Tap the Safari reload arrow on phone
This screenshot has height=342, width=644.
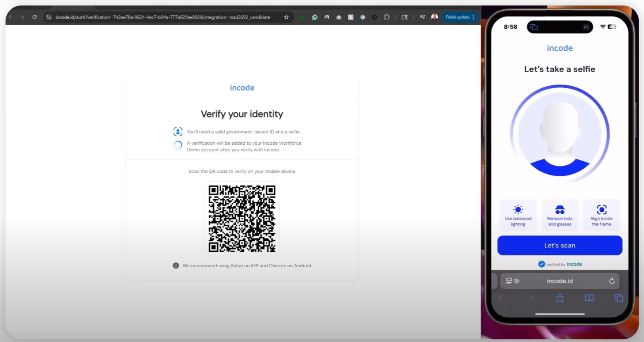click(612, 281)
